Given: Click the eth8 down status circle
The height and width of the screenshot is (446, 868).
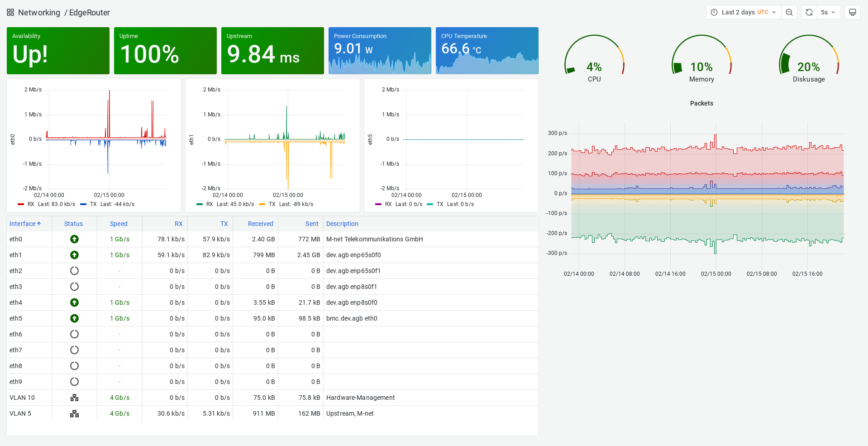Looking at the screenshot, I should (74, 366).
